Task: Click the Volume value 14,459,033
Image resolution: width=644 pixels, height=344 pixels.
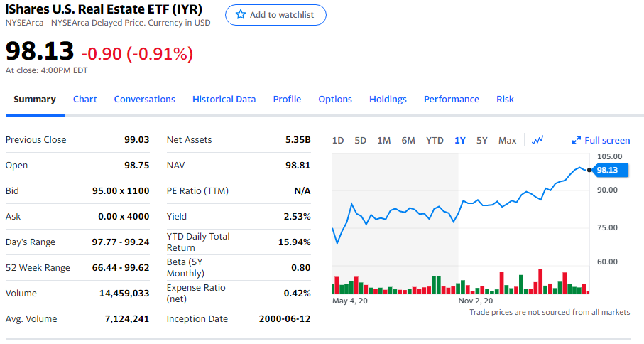Action: point(124,293)
